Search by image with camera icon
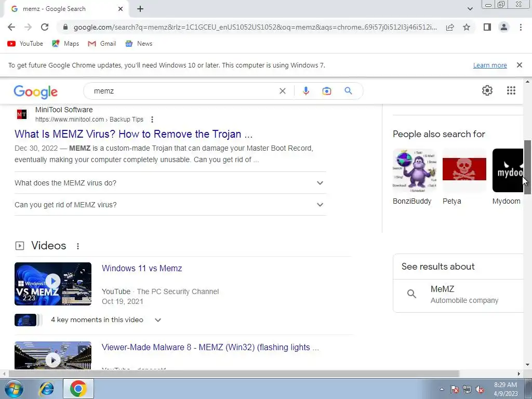The width and height of the screenshot is (532, 399). coord(327,91)
